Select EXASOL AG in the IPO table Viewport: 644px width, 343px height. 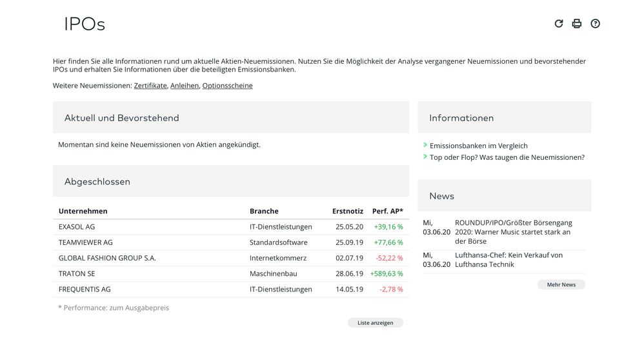(77, 227)
